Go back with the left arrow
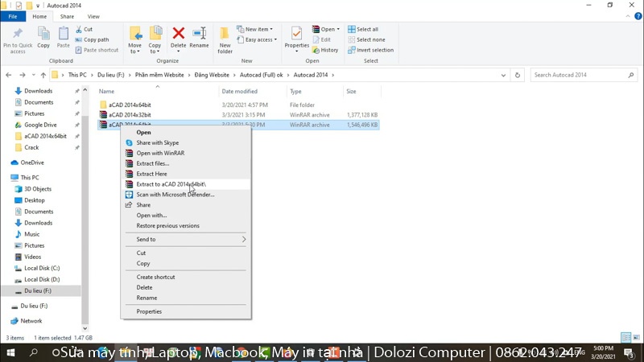The image size is (644, 362). pos(9,75)
